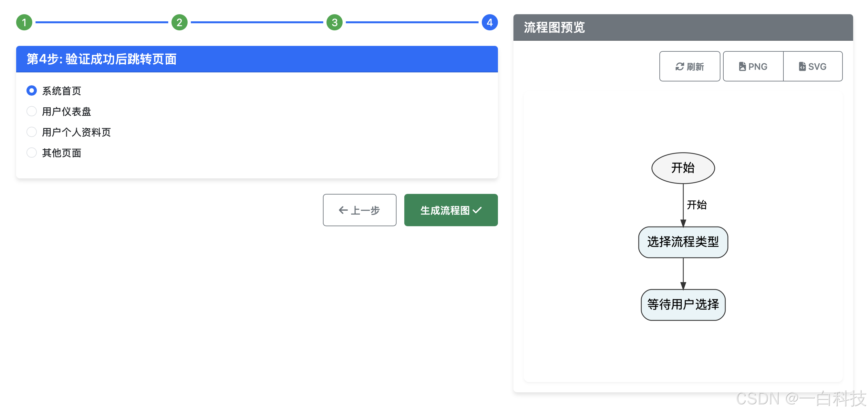Select the 系统首页 radio option
Screen dimensions: 868x413
click(32, 91)
